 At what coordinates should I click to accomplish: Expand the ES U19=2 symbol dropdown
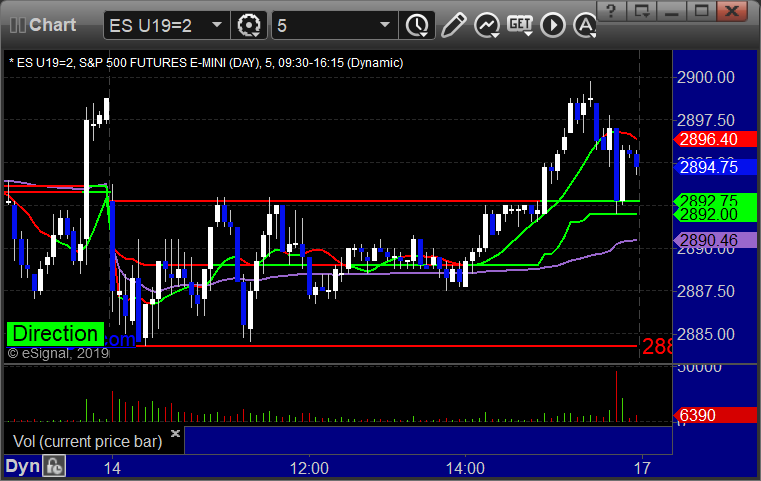coord(217,25)
